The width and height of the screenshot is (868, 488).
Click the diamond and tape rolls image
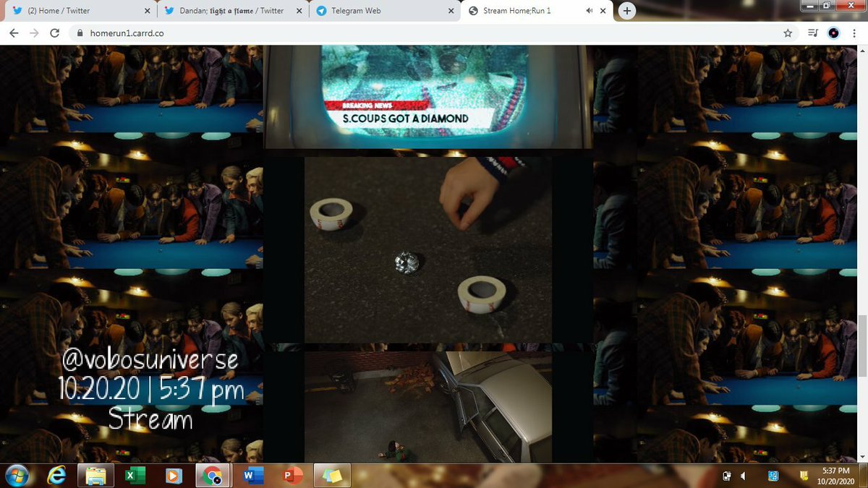[428, 249]
